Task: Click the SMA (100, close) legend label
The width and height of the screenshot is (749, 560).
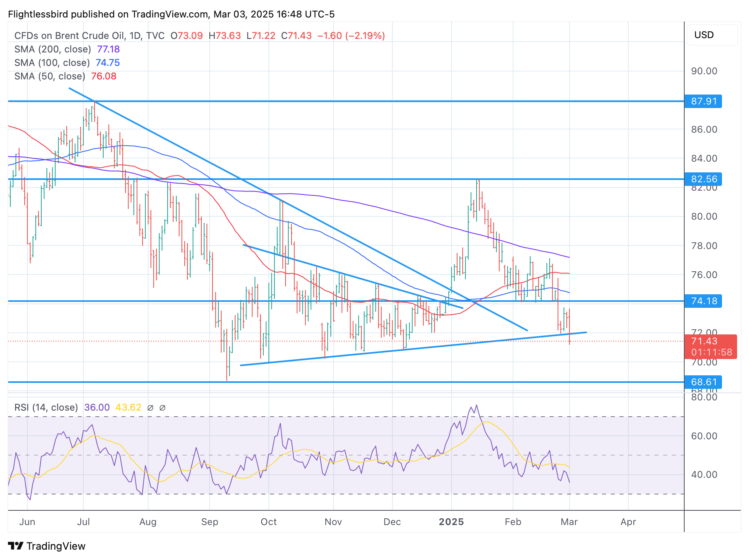Action: coord(52,63)
